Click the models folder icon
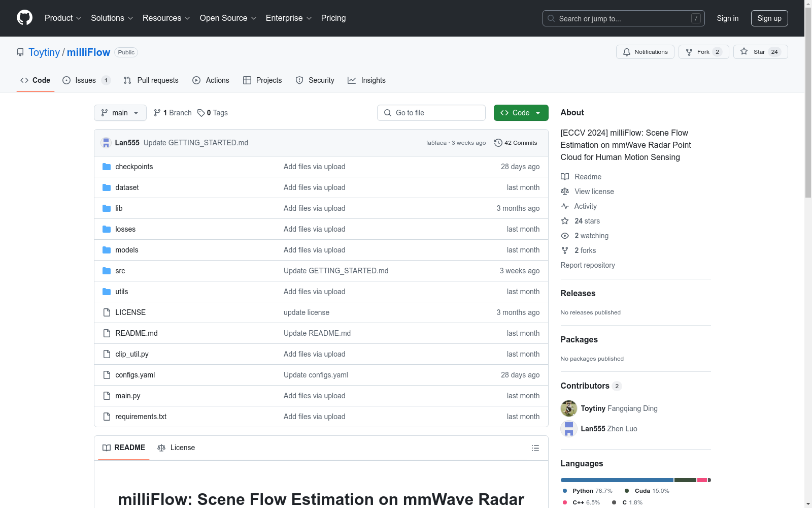This screenshot has height=508, width=812. coord(107,250)
